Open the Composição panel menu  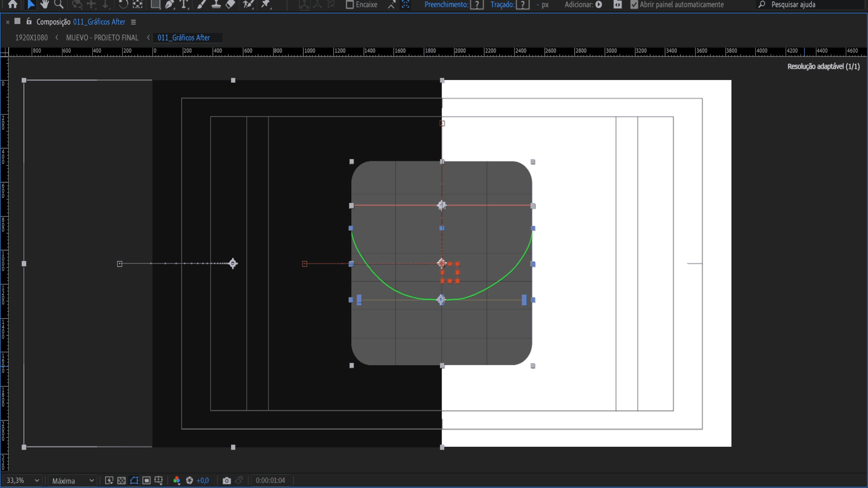133,22
